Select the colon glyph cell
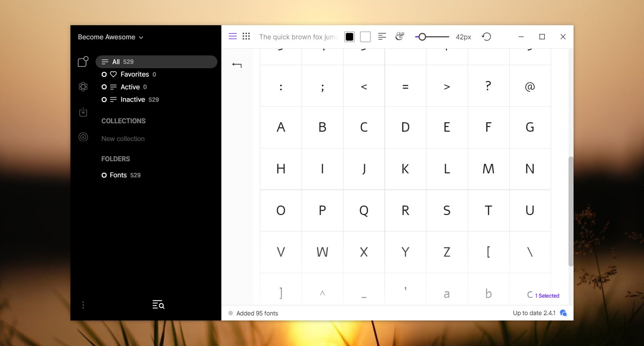The width and height of the screenshot is (644, 346). (x=281, y=86)
